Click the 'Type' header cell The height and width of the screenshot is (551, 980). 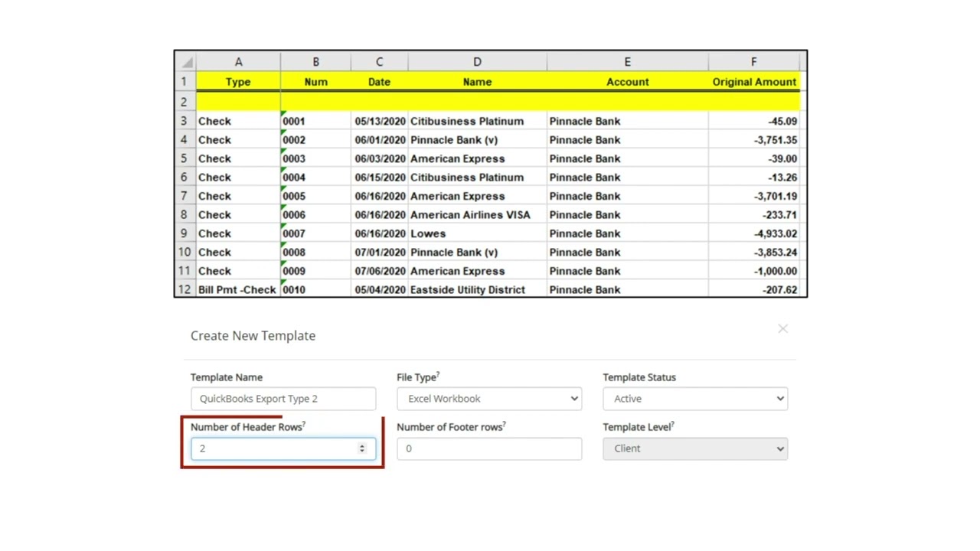click(238, 82)
